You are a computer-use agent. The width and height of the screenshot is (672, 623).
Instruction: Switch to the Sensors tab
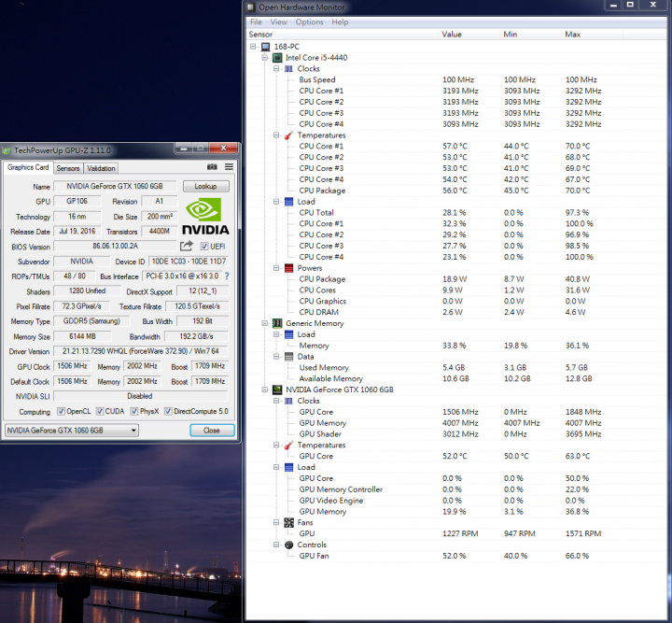tap(68, 168)
